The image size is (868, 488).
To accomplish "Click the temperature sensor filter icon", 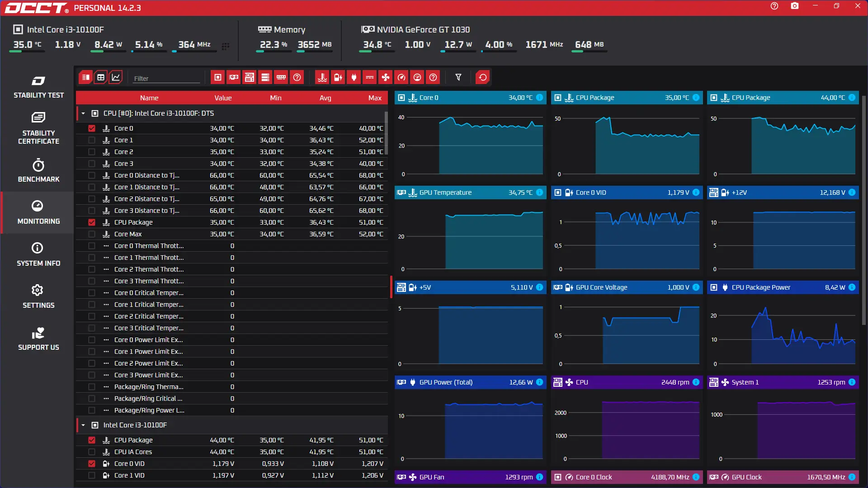I will click(x=322, y=77).
